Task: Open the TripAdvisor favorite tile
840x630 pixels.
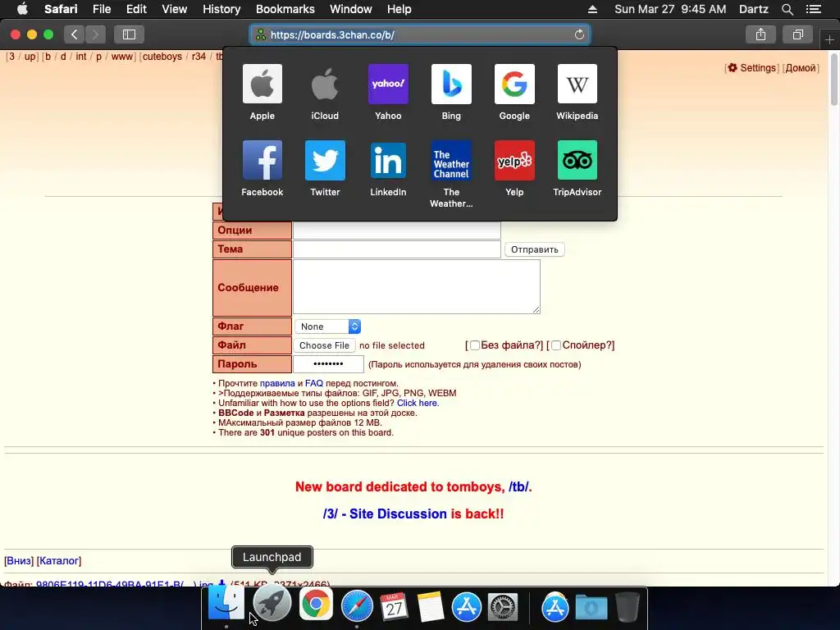Action: [577, 160]
